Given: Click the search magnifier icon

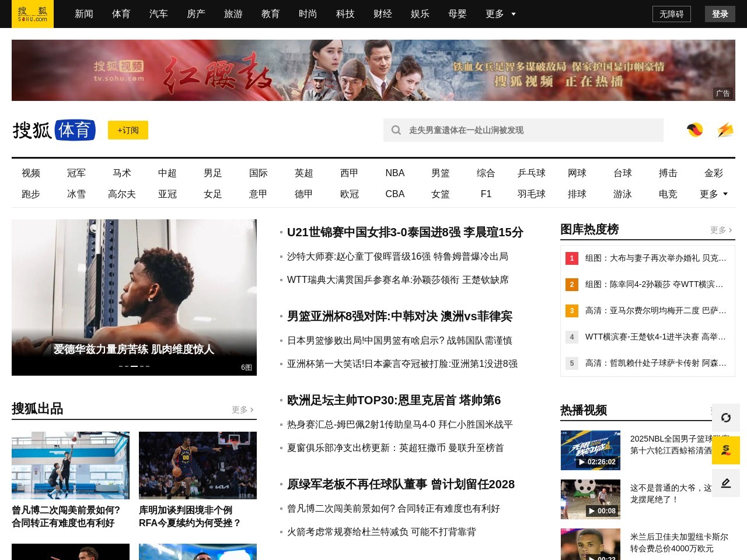Looking at the screenshot, I should pos(396,130).
